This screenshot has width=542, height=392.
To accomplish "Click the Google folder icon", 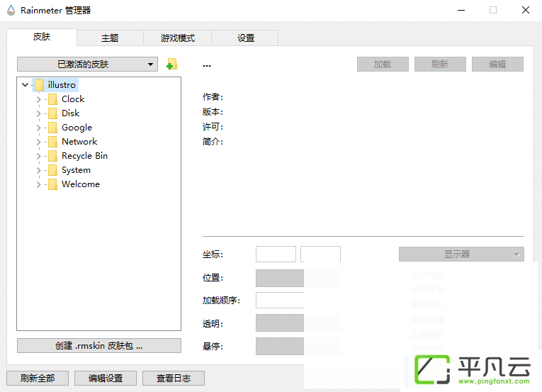I will pos(53,128).
